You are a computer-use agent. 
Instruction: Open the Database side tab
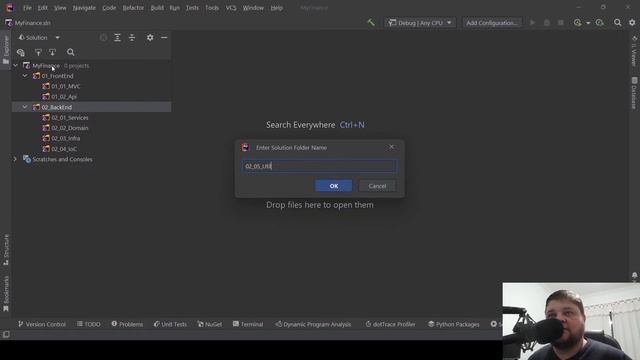(634, 93)
